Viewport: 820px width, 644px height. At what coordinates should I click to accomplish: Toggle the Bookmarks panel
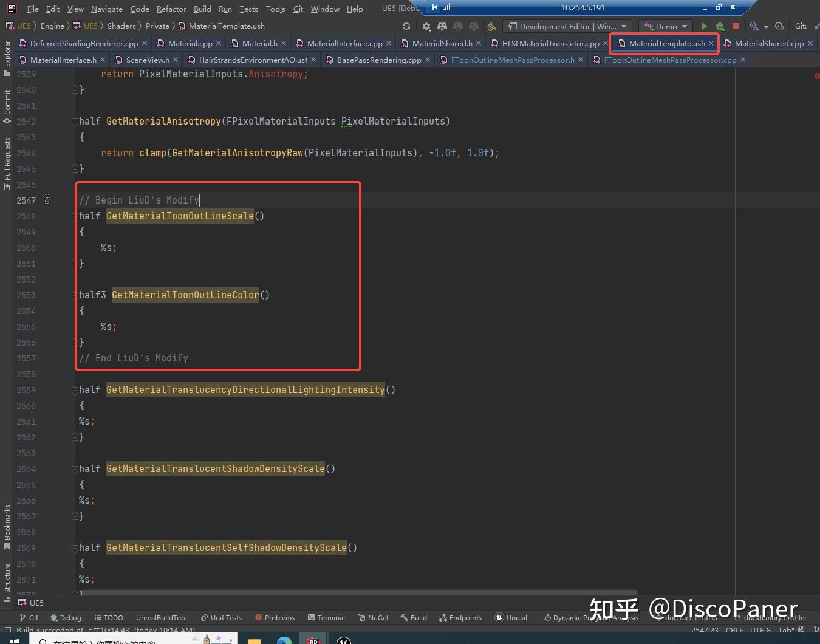pyautogui.click(x=6, y=522)
